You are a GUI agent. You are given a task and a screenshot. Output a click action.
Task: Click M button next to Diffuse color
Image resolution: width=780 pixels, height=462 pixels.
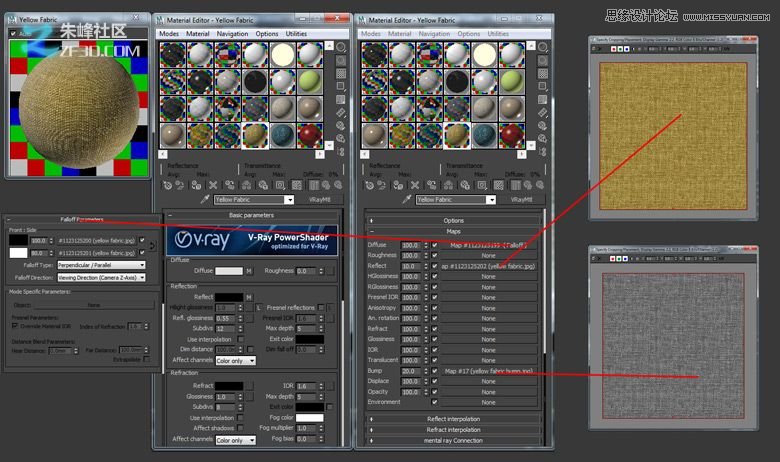[x=249, y=271]
